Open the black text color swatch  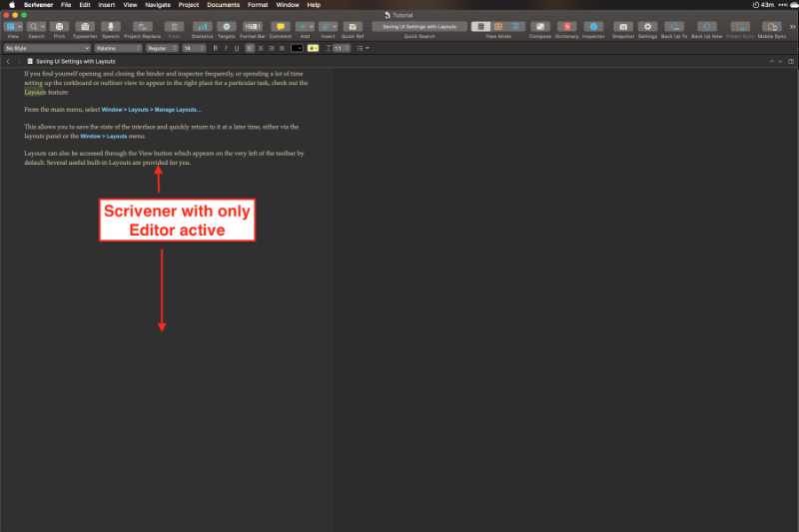(297, 48)
